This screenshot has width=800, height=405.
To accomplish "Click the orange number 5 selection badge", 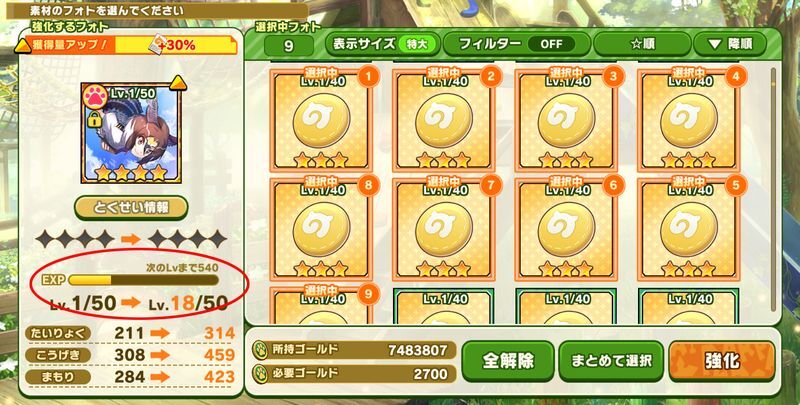I will tap(736, 186).
